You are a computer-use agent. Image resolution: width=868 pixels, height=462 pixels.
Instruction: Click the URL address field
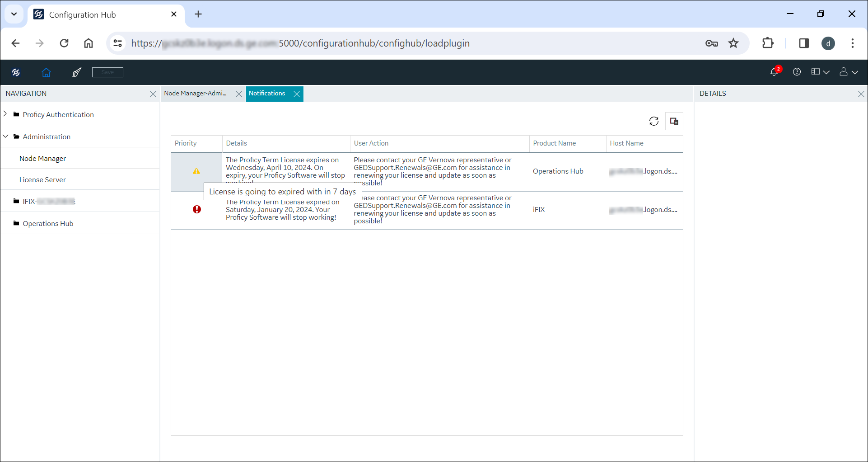pos(406,43)
